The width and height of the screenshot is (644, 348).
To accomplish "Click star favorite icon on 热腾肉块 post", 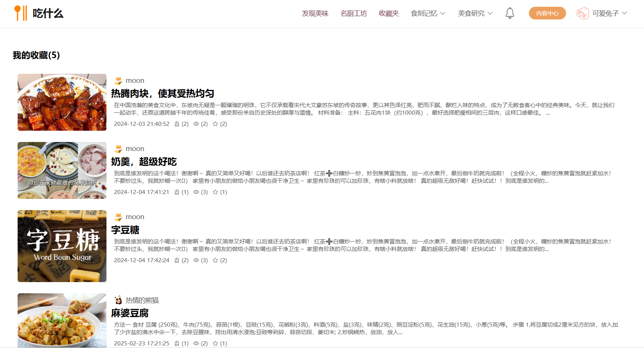I will pyautogui.click(x=216, y=124).
